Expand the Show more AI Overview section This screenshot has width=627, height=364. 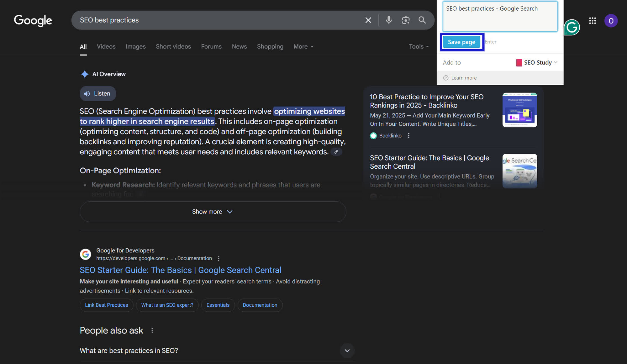(213, 212)
